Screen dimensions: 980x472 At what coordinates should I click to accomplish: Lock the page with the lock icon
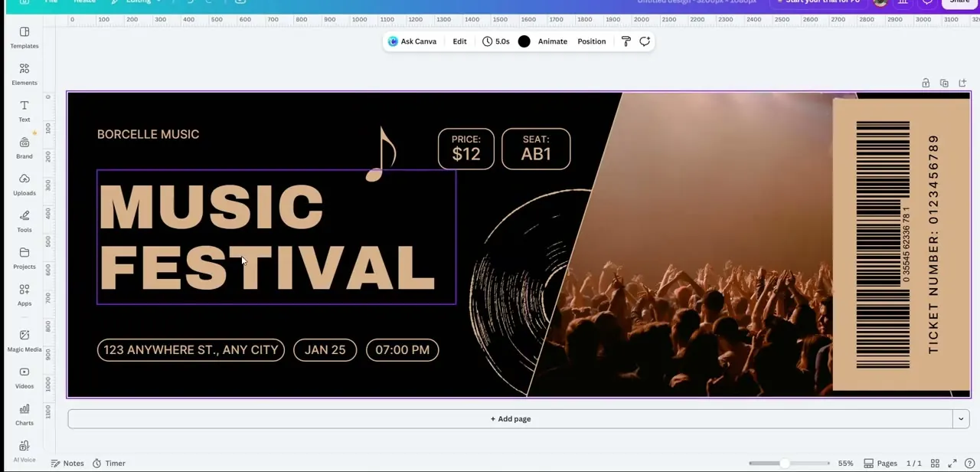click(926, 83)
